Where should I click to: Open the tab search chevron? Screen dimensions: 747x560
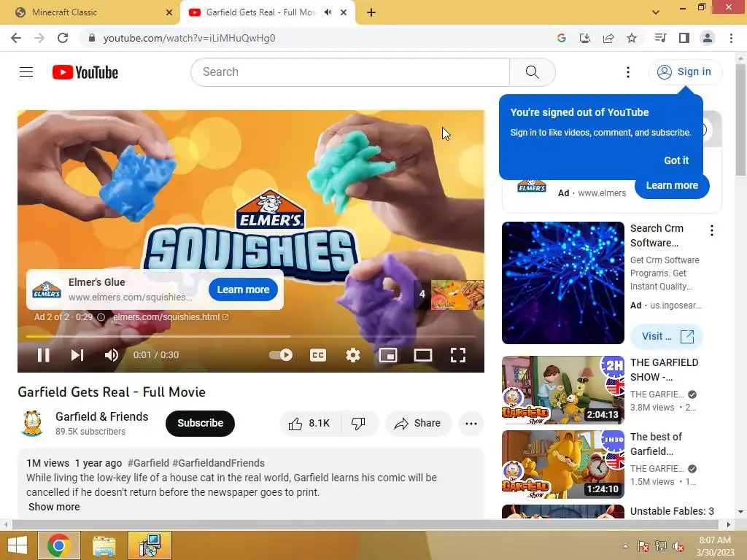[656, 12]
